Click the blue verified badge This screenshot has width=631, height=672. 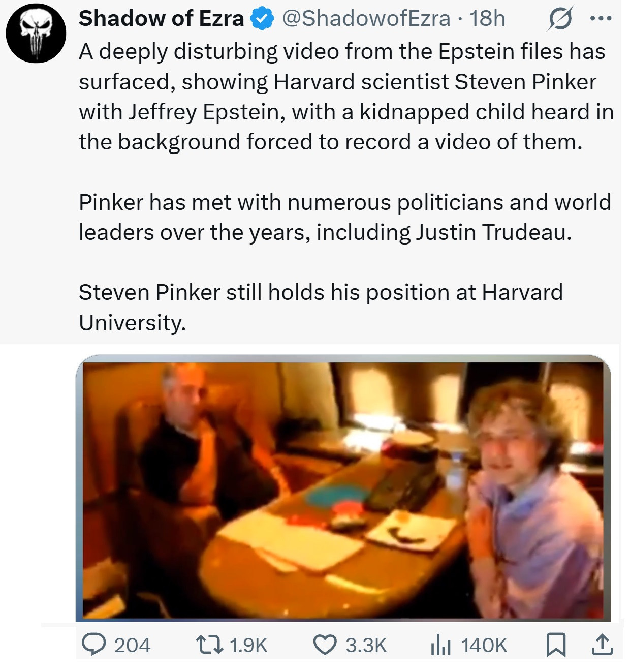(262, 19)
